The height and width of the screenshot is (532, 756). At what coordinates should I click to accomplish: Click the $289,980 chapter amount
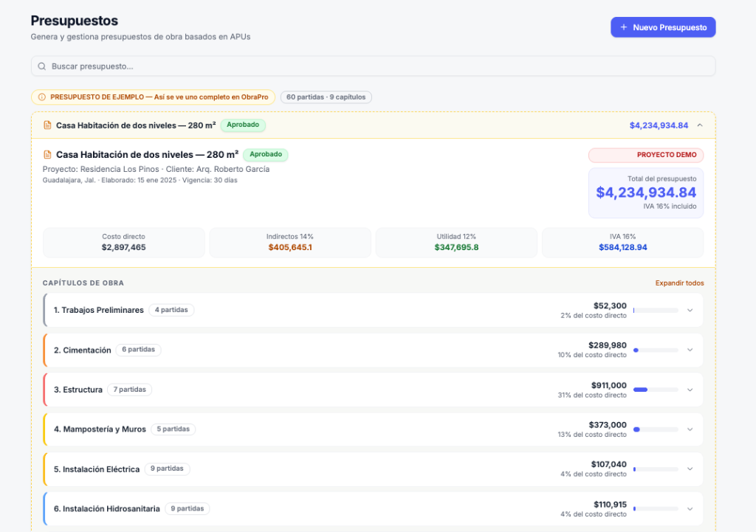[608, 345]
